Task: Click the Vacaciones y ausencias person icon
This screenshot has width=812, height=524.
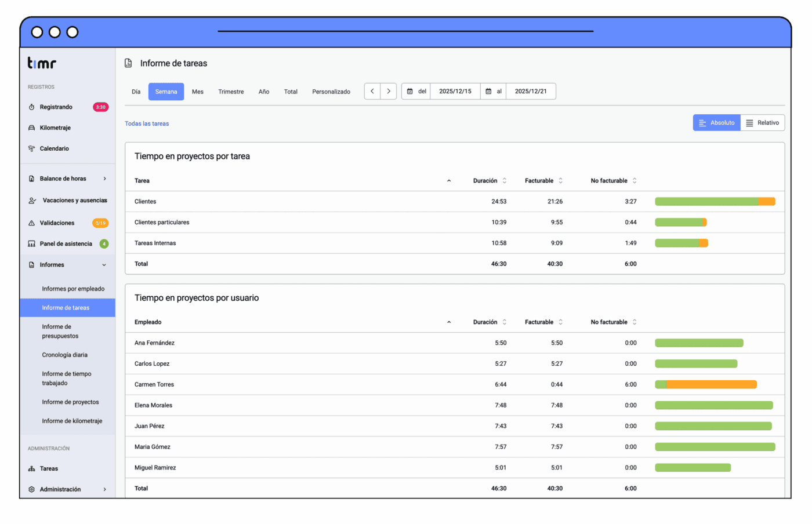Action: click(x=32, y=201)
